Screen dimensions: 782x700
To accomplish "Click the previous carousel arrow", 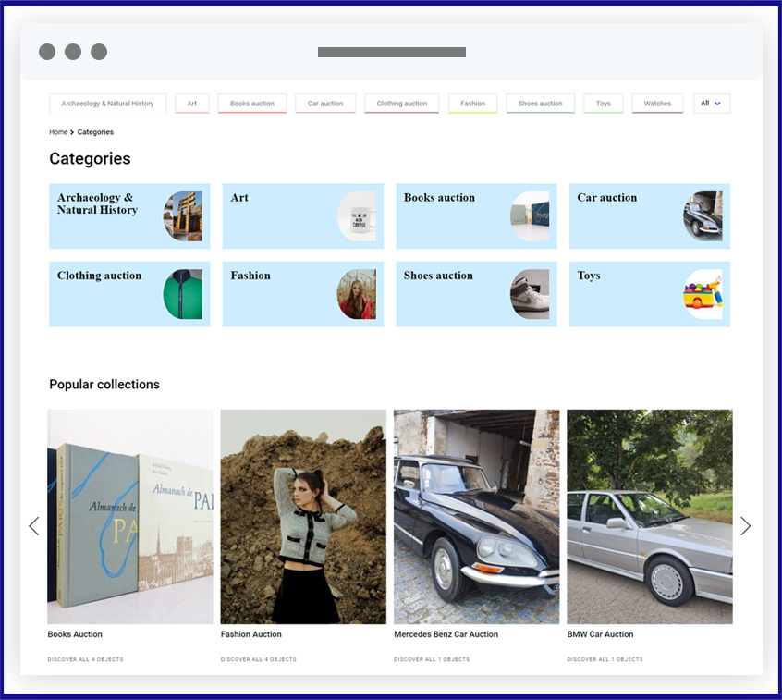I will 34,526.
